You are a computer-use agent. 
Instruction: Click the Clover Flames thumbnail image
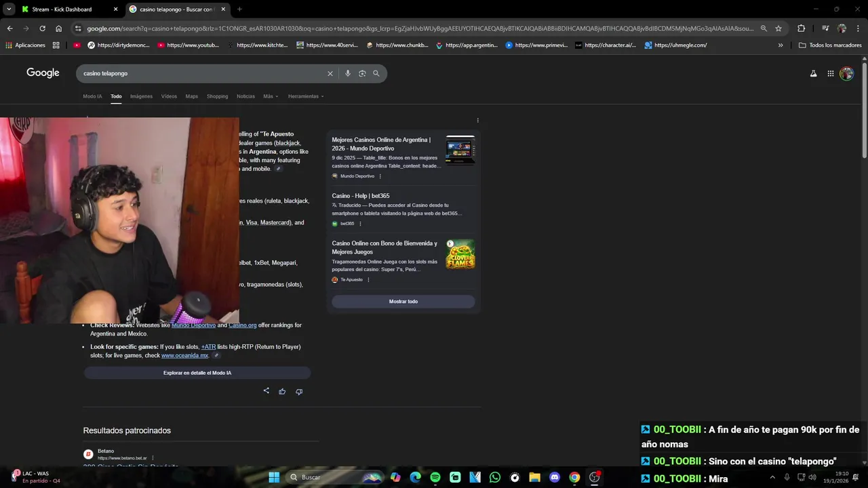pyautogui.click(x=460, y=254)
